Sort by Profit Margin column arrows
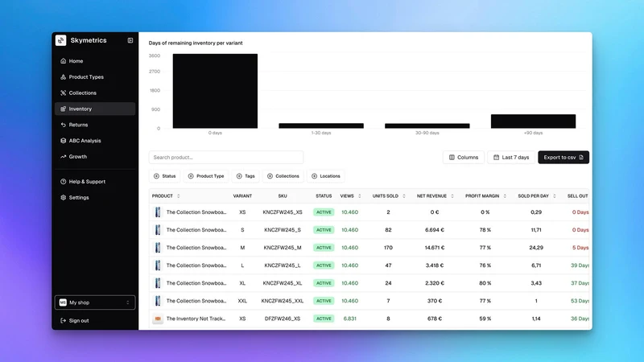The image size is (644, 362). [x=505, y=196]
